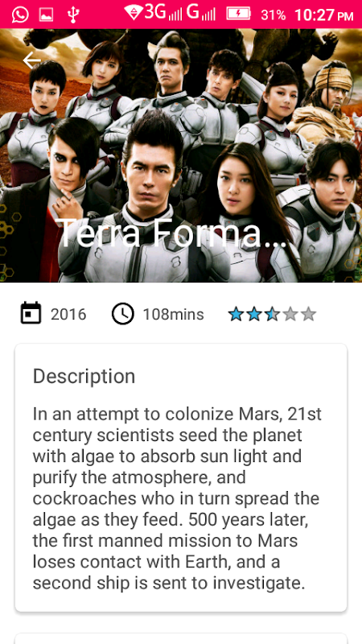Screen dimensions: 362x644
Task: Tap the 10:27 PM clock
Action: click(x=324, y=15)
